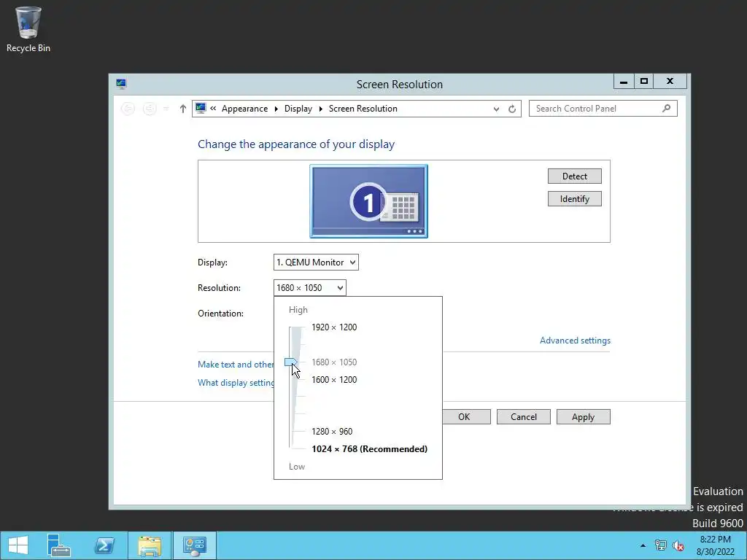Open Make text and other items link
The image size is (747, 560).
click(x=236, y=365)
